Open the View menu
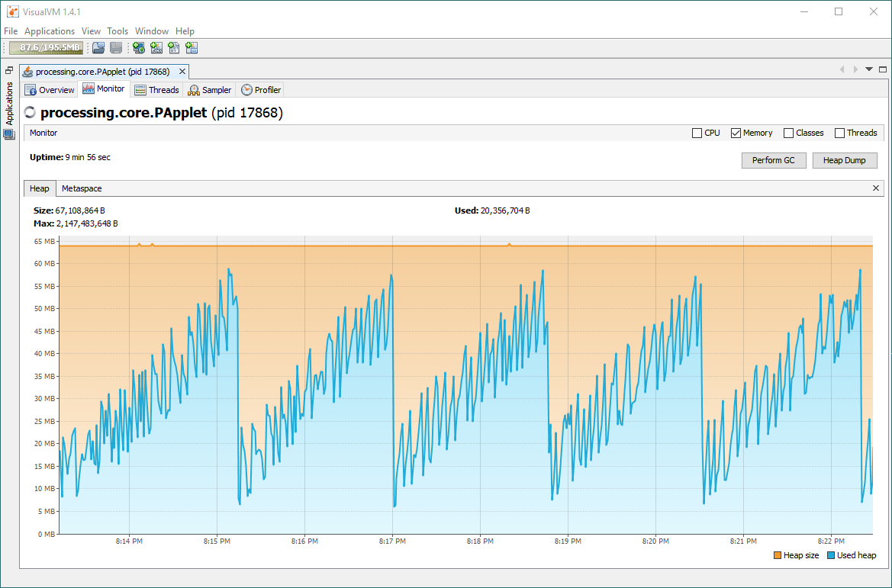 [91, 31]
